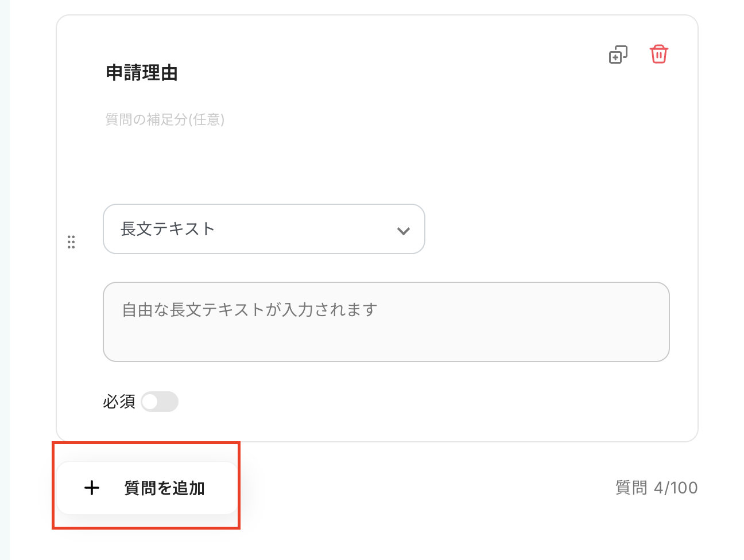Toggle the 必須 switch on
This screenshot has width=744, height=560.
(x=160, y=402)
